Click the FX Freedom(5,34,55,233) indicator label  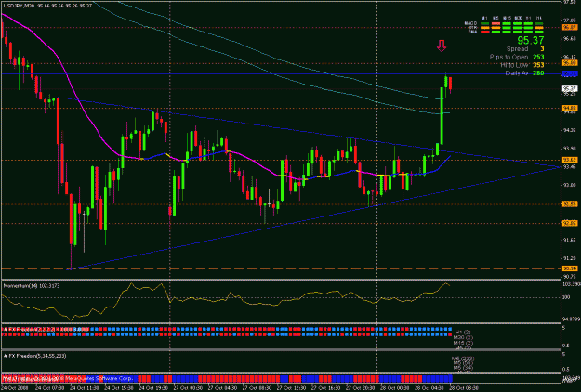pyautogui.click(x=33, y=356)
